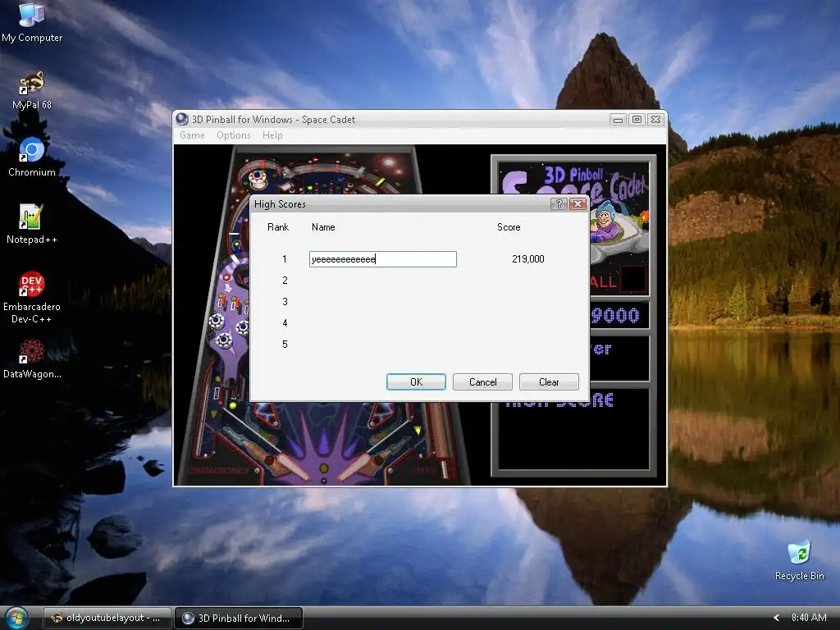Open the Options menu
This screenshot has height=630, width=840.
click(x=234, y=135)
